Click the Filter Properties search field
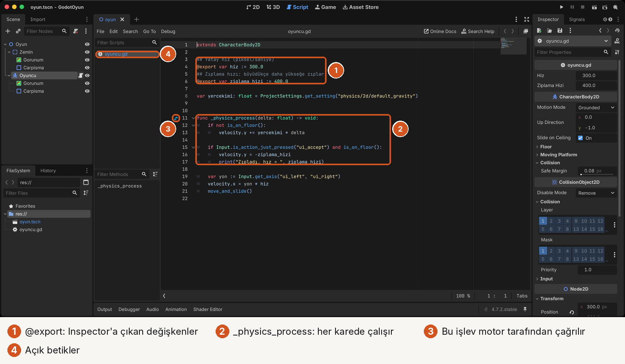This screenshot has height=364, width=625. 572,52
